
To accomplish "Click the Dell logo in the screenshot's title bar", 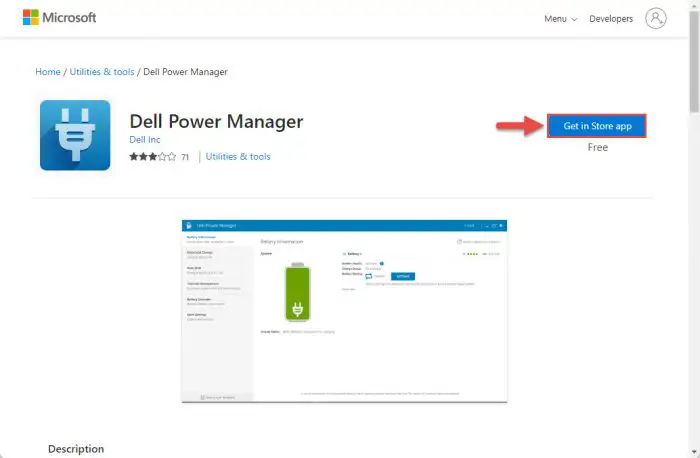I will click(x=188, y=226).
